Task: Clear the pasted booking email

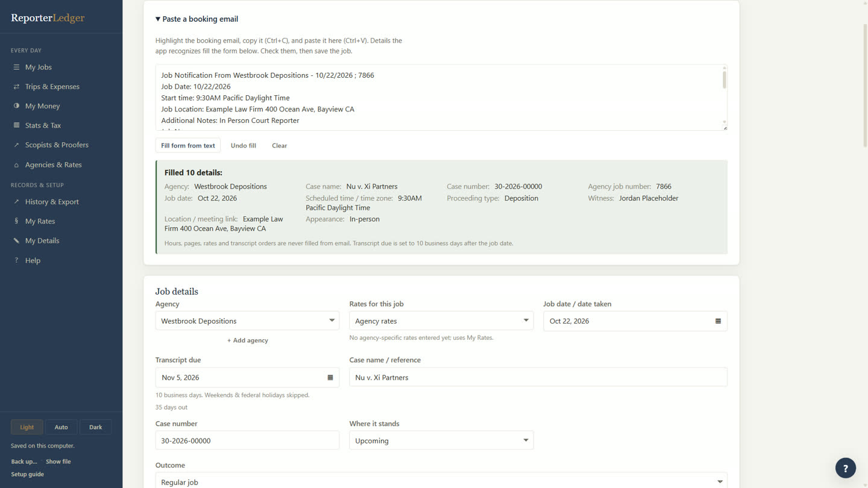Action: (x=279, y=145)
